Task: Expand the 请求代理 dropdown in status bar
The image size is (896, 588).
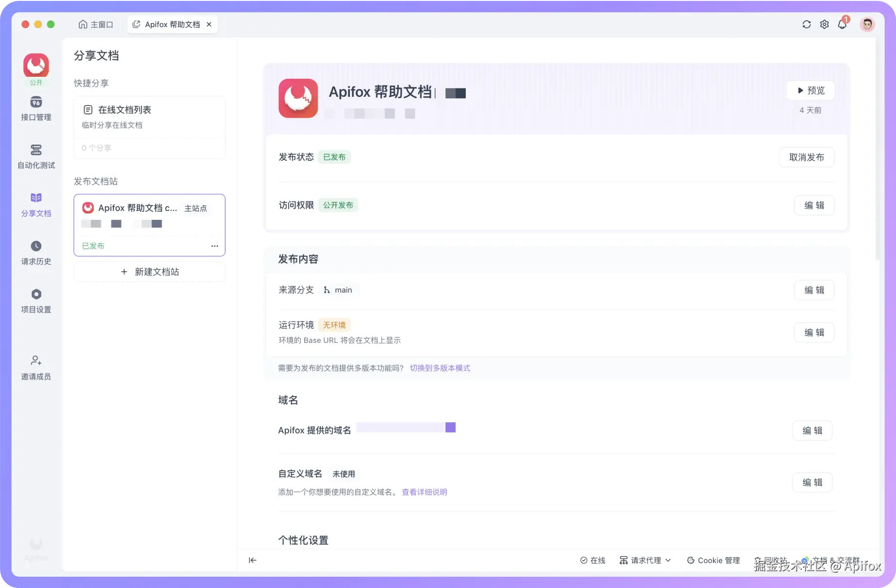Action: pyautogui.click(x=645, y=560)
